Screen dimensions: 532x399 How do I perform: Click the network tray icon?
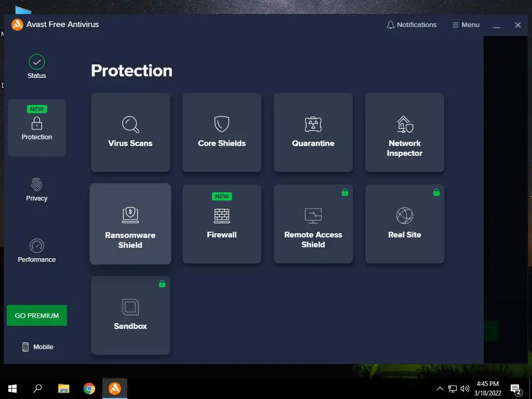453,389
